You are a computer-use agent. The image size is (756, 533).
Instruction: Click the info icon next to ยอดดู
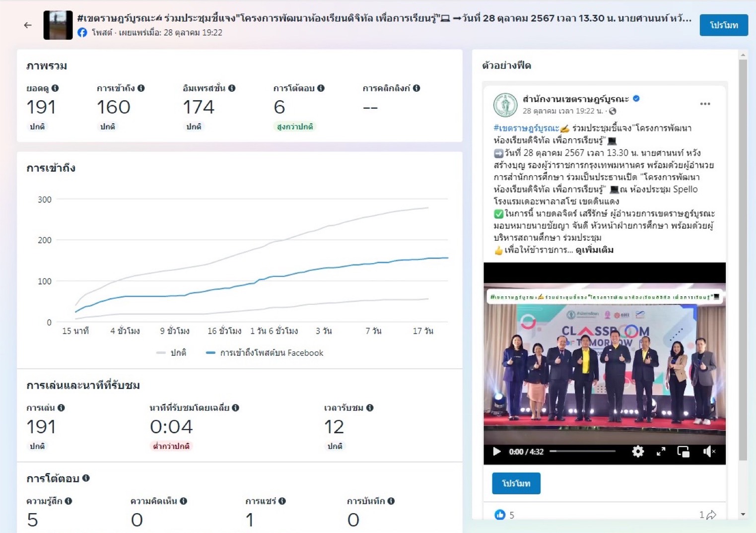[x=55, y=88]
